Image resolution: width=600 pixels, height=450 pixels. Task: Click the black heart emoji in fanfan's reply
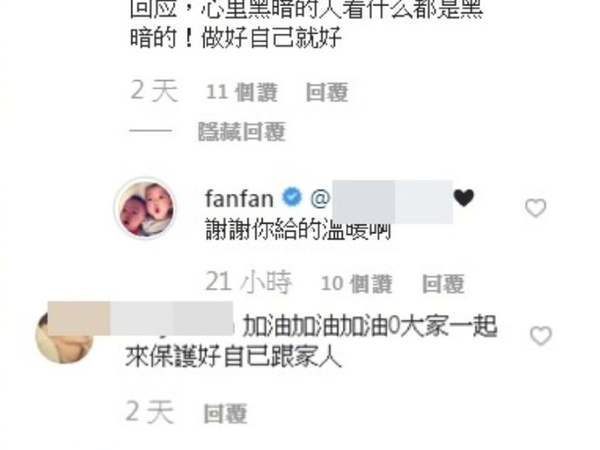click(x=464, y=198)
